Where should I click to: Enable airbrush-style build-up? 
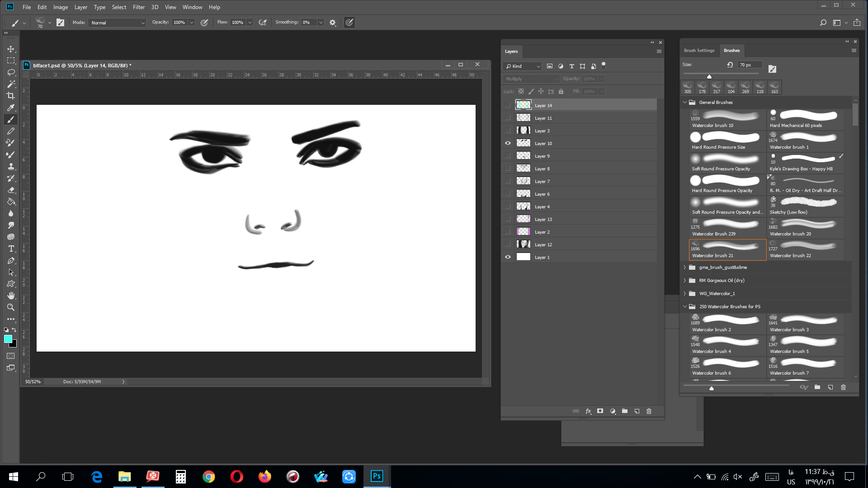tap(263, 23)
